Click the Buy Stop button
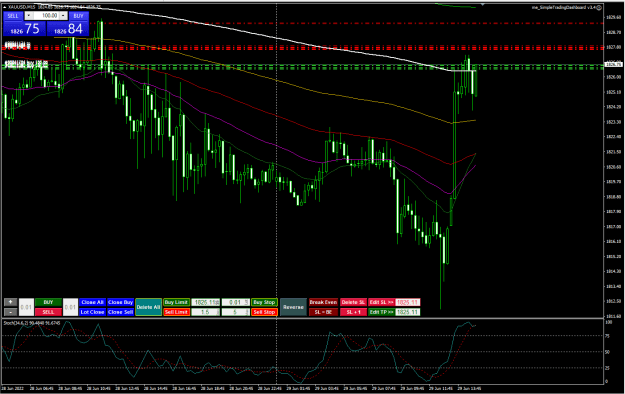625x394 pixels. [x=264, y=302]
